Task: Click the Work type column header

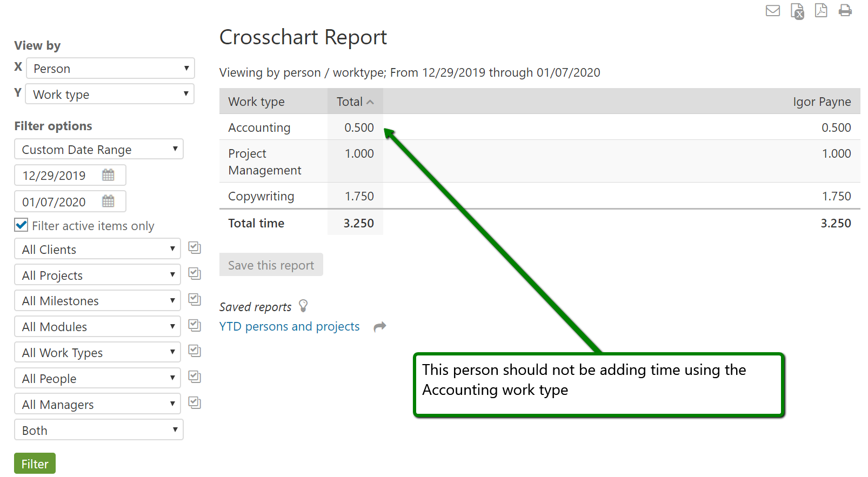Action: point(257,102)
